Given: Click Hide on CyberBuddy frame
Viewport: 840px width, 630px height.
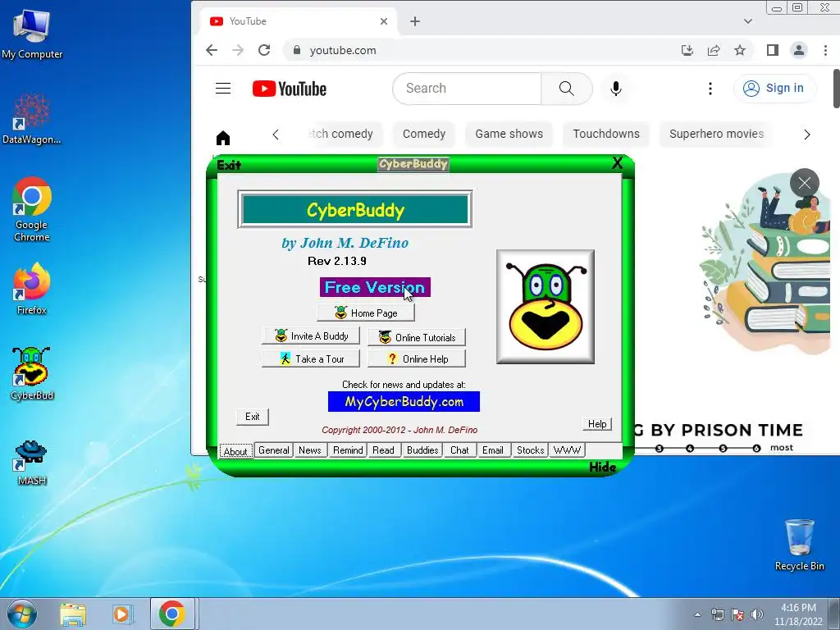Looking at the screenshot, I should click(603, 467).
